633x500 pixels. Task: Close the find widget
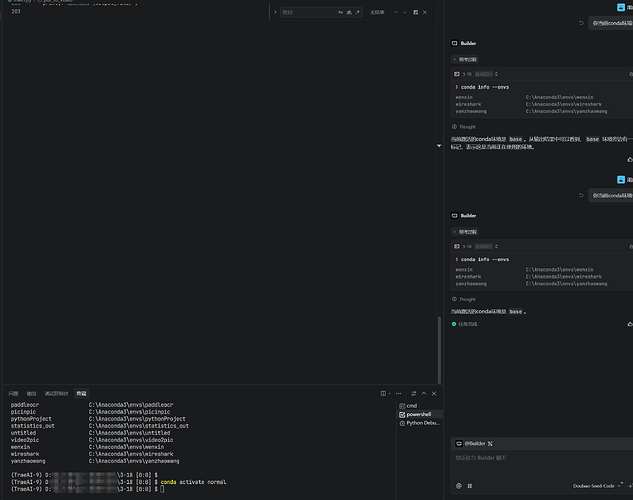click(425, 13)
